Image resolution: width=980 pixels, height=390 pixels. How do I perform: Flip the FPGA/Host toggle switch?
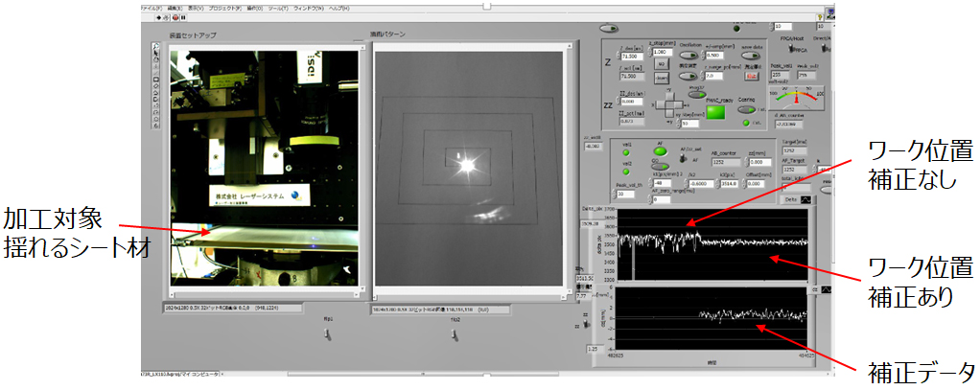click(x=789, y=48)
